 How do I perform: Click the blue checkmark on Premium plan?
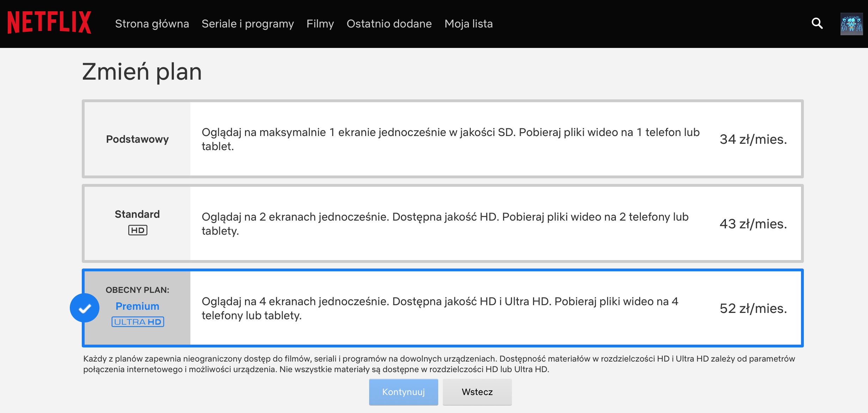[85, 308]
